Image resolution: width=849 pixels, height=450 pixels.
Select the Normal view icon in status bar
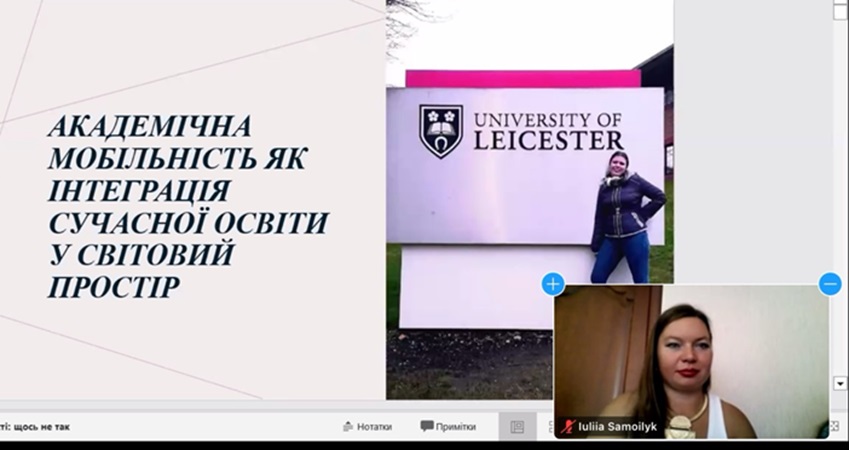[517, 427]
